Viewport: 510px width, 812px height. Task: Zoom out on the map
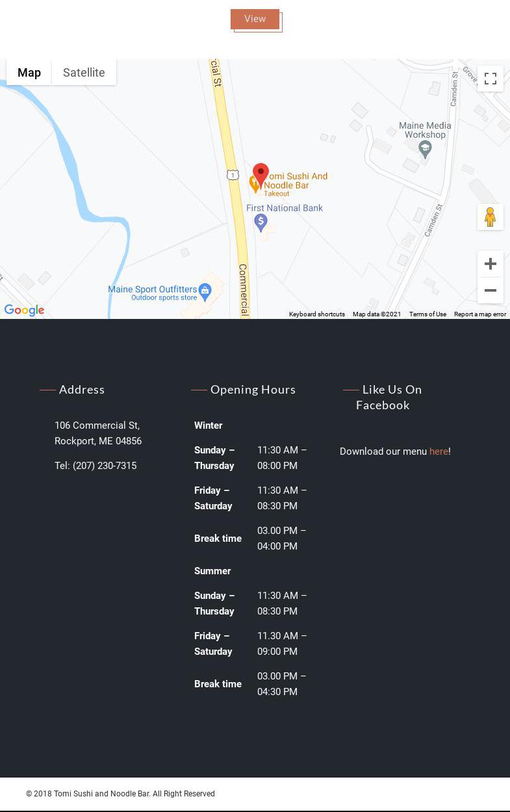(490, 290)
